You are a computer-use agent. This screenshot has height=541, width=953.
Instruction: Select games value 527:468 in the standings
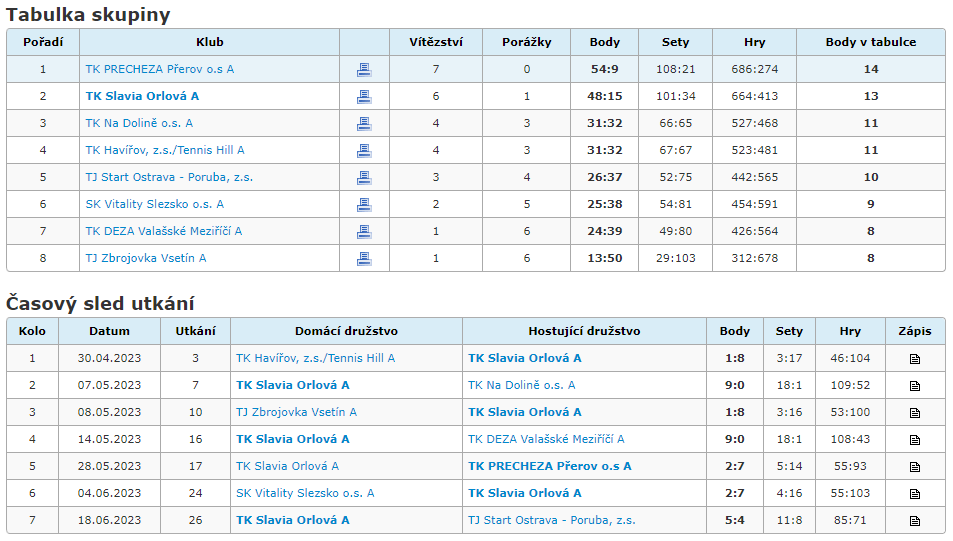[754, 123]
